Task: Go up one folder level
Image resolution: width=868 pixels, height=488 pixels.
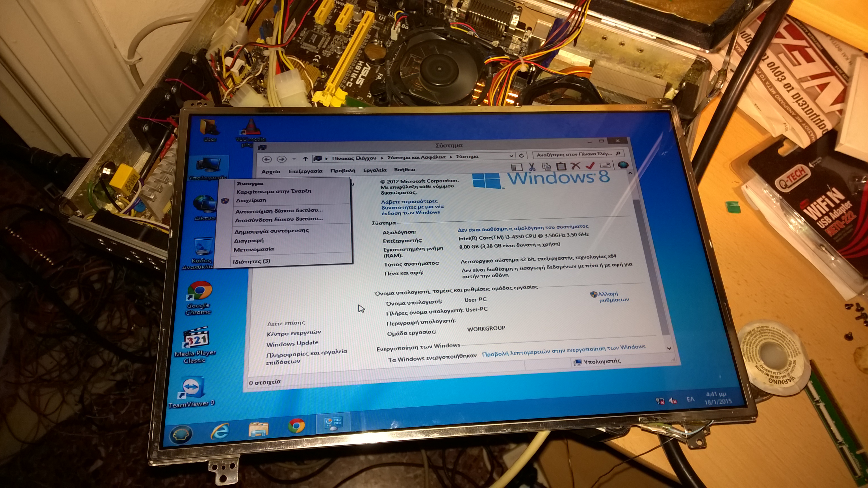Action: click(305, 159)
